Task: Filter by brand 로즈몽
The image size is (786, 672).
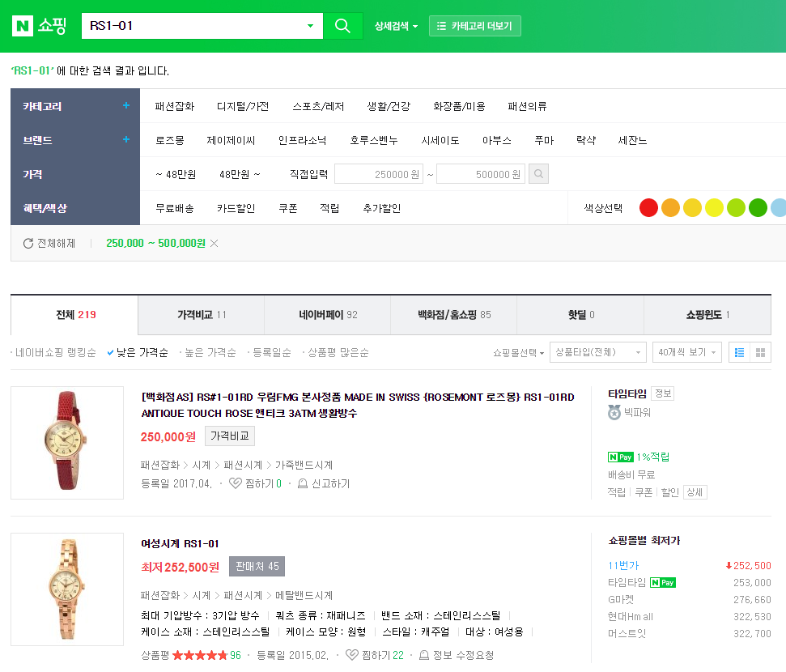Action: coord(170,140)
